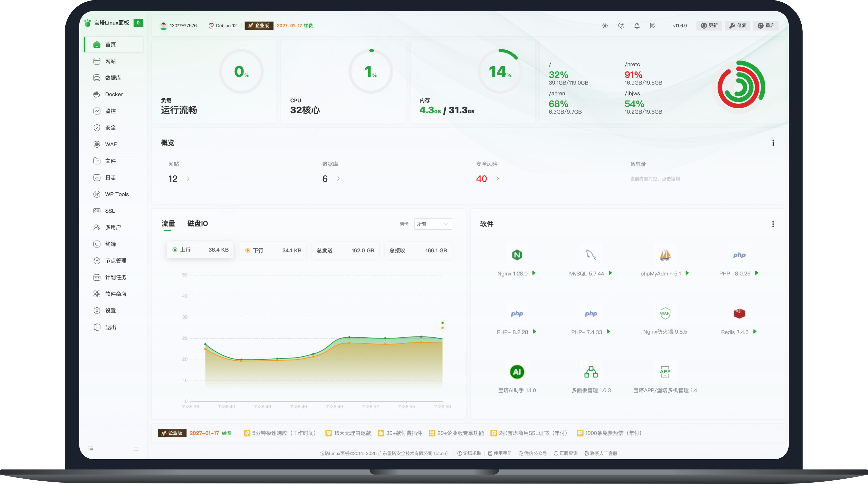Click the 重启 (restart) button
868x484 pixels.
766,25
